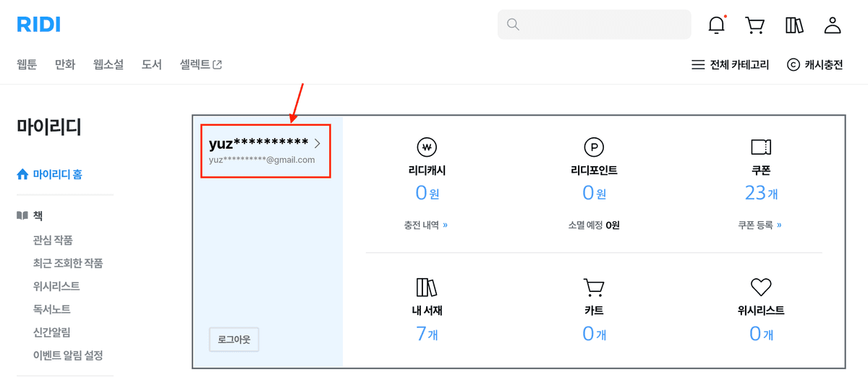Click the 로그아웃 button

(x=234, y=339)
